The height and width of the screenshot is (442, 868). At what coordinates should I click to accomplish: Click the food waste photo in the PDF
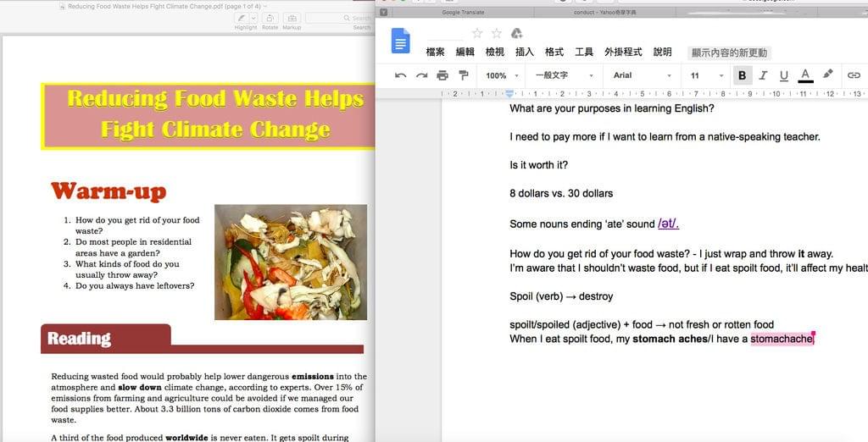pos(291,262)
